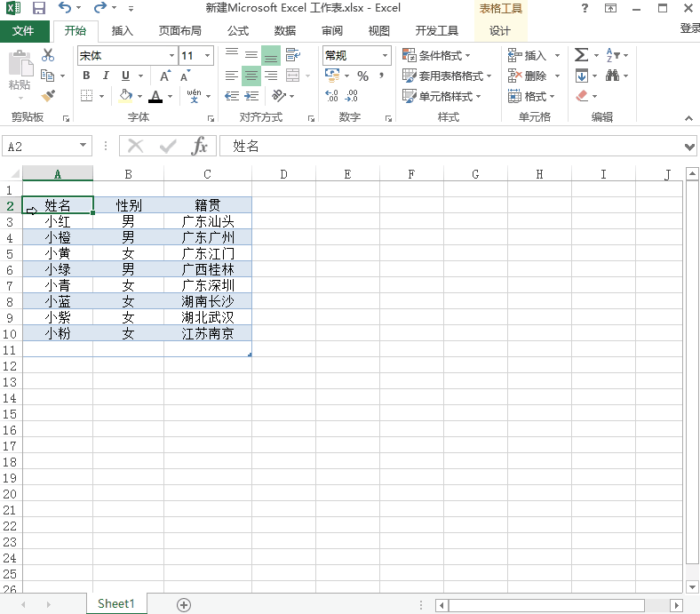Switch to the 插入 ribbon tab
Image resolution: width=700 pixels, height=614 pixels.
pos(122,30)
